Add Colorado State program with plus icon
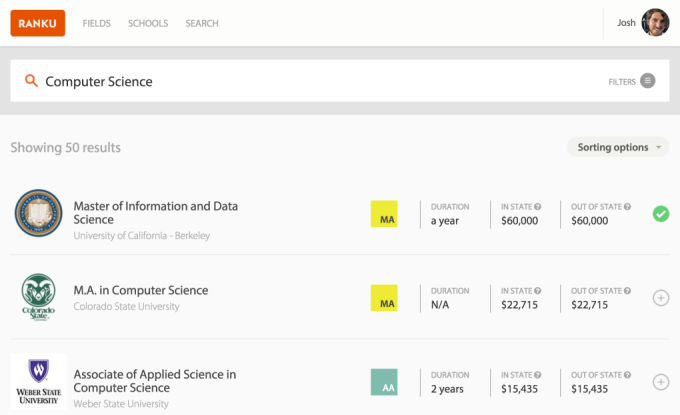 [660, 298]
